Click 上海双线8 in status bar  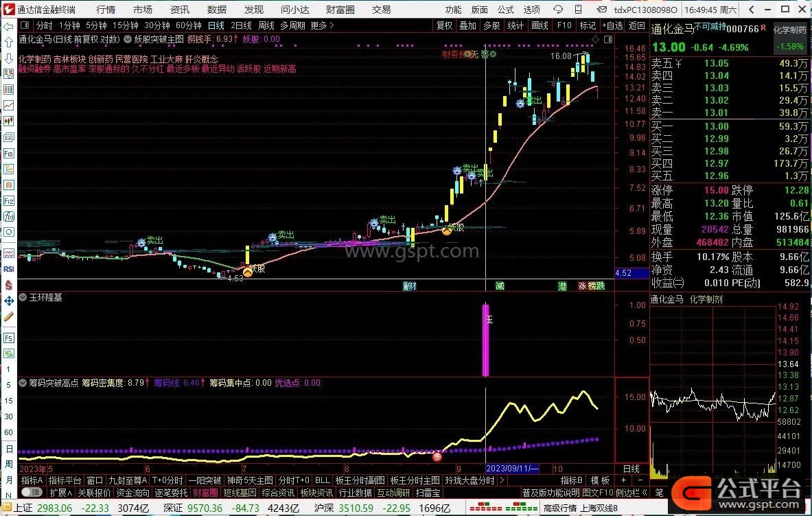599,508
